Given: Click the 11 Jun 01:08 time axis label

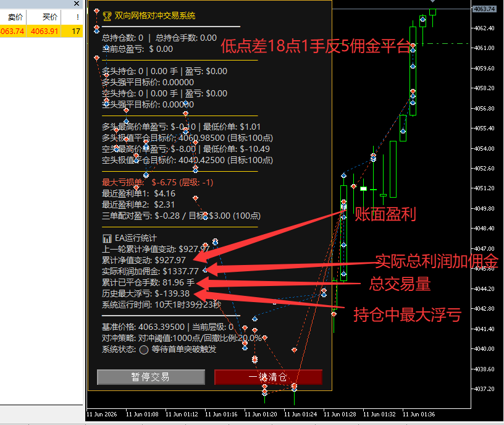Looking at the screenshot, I should [142, 414].
